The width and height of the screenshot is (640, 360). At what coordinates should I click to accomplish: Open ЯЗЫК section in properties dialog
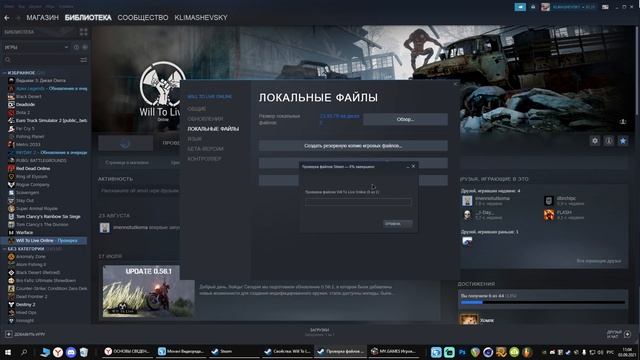pos(194,139)
